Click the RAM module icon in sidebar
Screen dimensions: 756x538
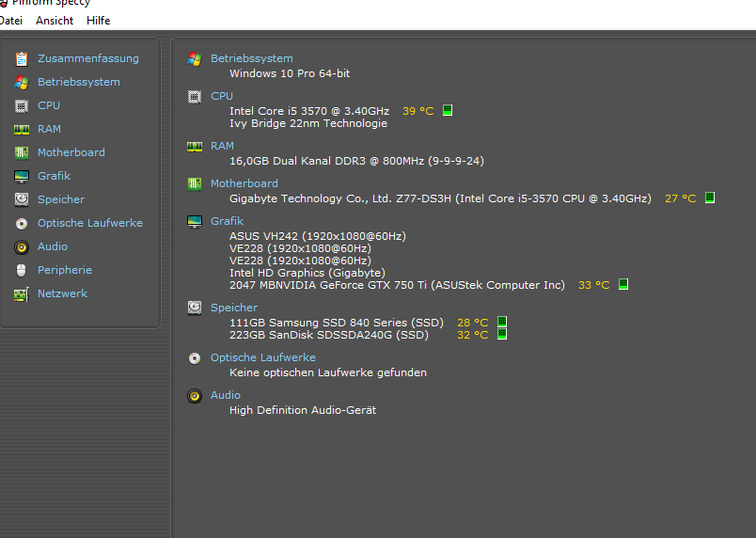click(x=22, y=129)
